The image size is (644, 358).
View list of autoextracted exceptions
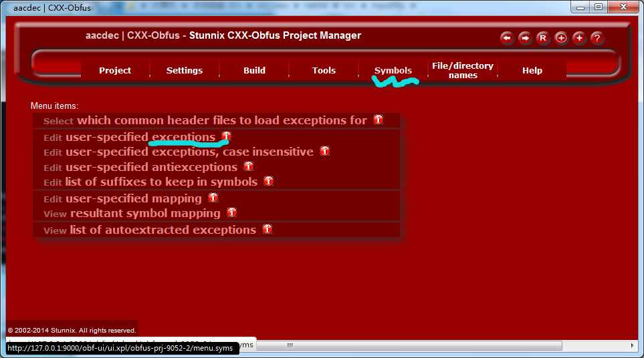click(150, 230)
